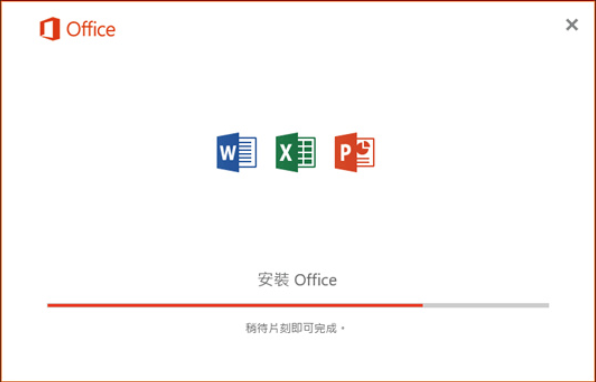The image size is (596, 382).
Task: Select the white W letter on Word icon
Action: [228, 153]
